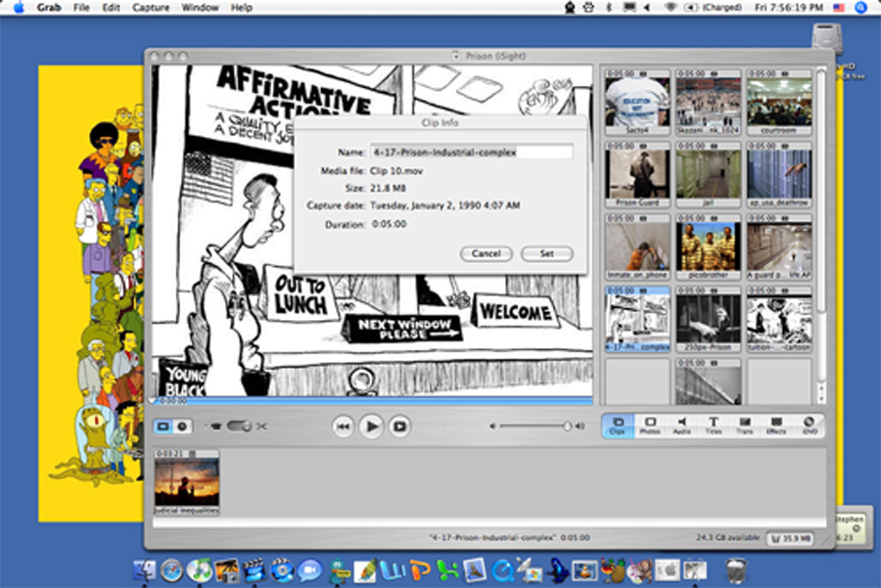This screenshot has height=588, width=881.
Task: Open the Help menu
Action: [x=241, y=7]
